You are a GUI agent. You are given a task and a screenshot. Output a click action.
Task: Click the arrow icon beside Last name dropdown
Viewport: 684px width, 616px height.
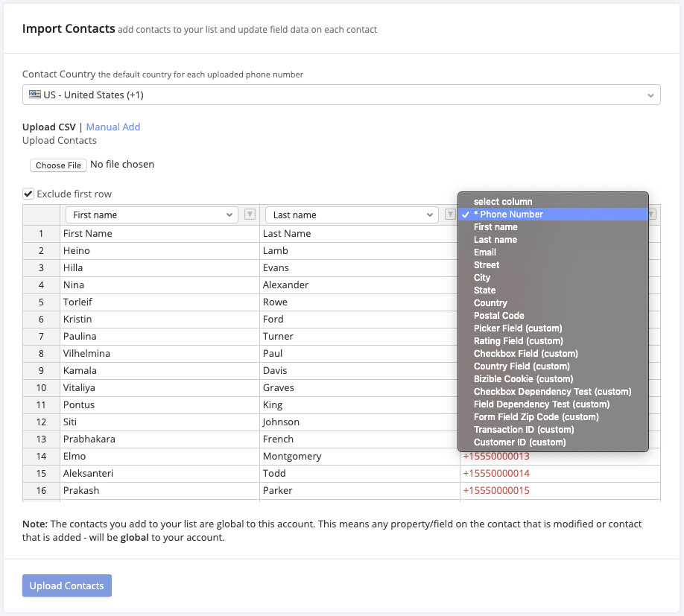tap(450, 215)
